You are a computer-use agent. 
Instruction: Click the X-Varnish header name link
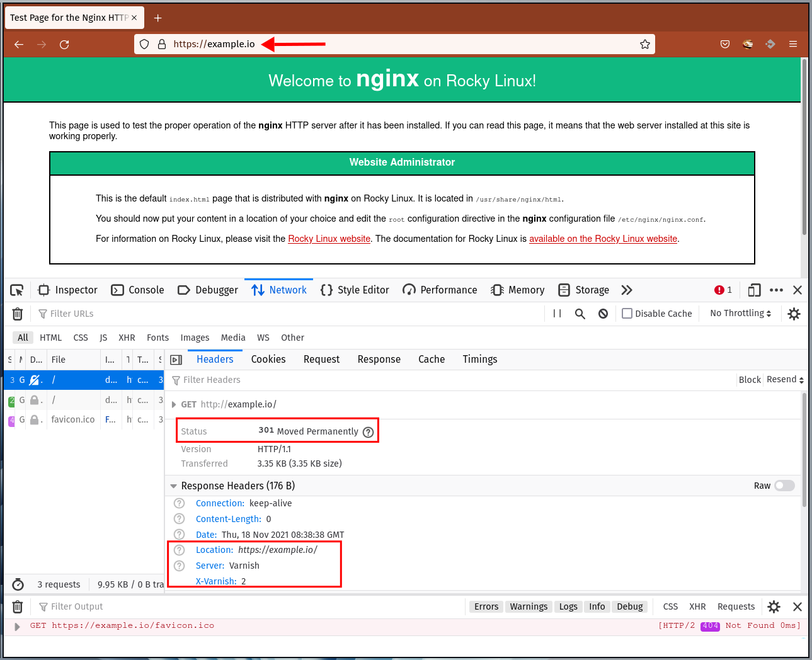coord(216,581)
